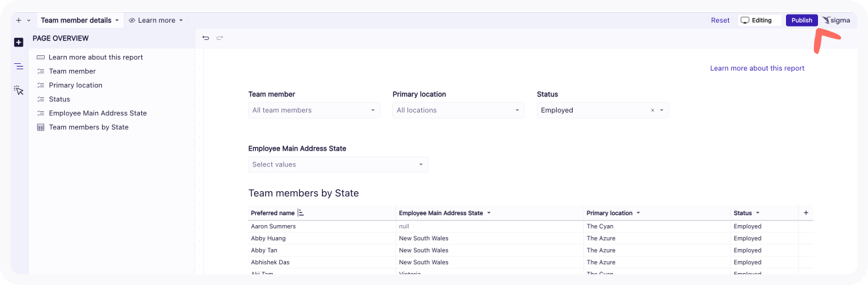Select Primary location in the page overview

tap(75, 85)
